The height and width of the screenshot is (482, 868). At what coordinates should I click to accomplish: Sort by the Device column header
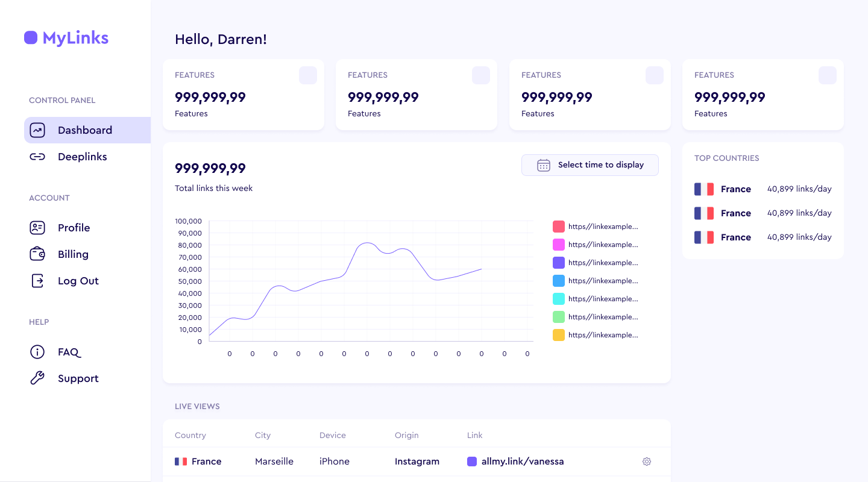pos(333,435)
